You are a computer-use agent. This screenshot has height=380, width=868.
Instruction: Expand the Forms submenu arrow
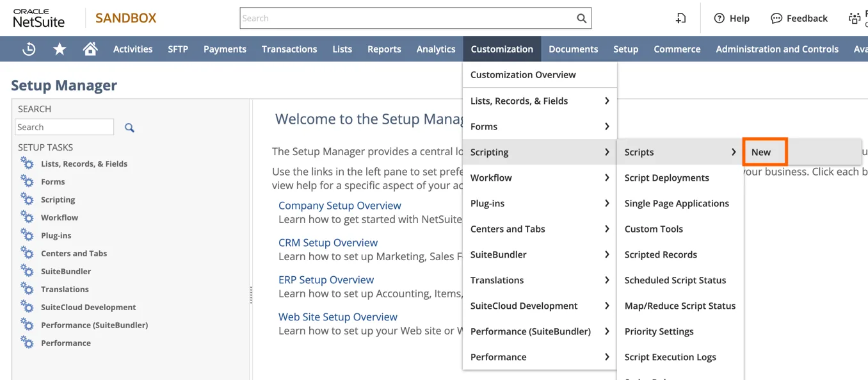tap(606, 126)
